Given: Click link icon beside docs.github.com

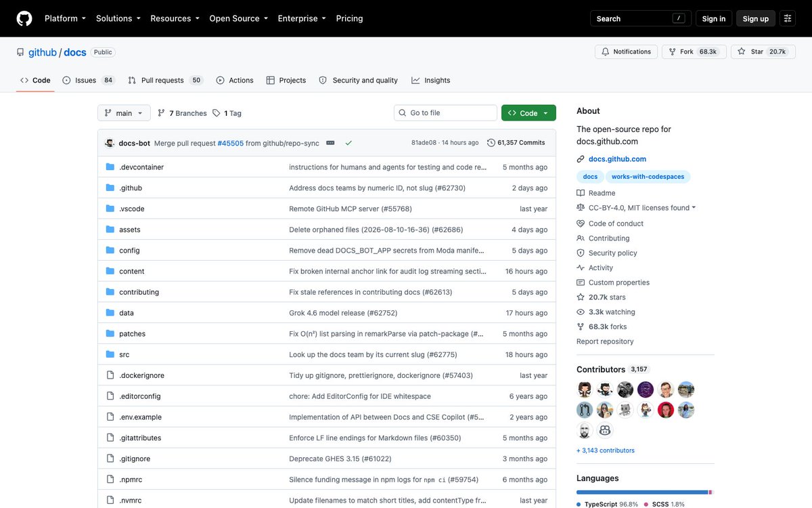Looking at the screenshot, I should coord(581,159).
